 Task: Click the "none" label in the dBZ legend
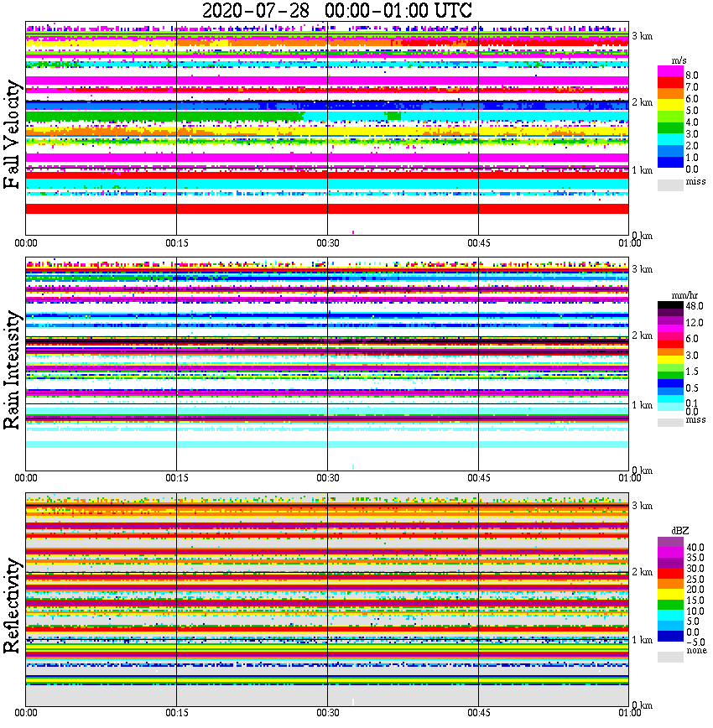[x=697, y=650]
